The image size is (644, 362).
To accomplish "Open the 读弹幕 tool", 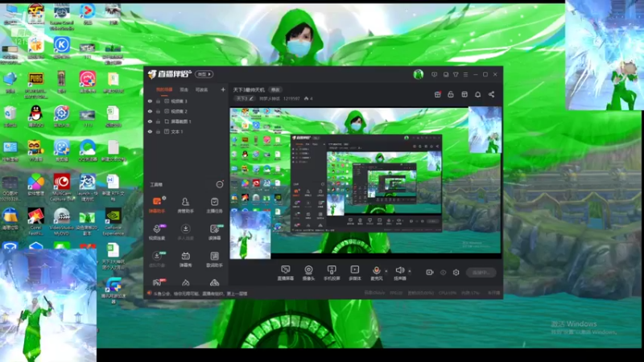I will pos(214,232).
